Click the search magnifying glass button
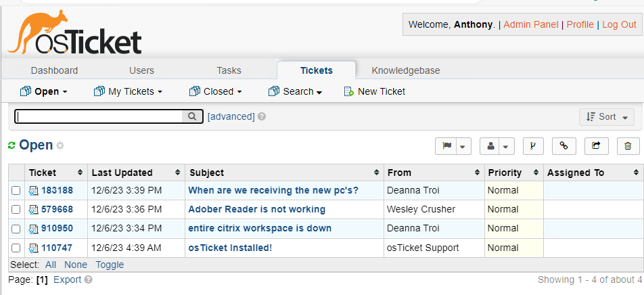The height and width of the screenshot is (295, 644). pos(193,116)
